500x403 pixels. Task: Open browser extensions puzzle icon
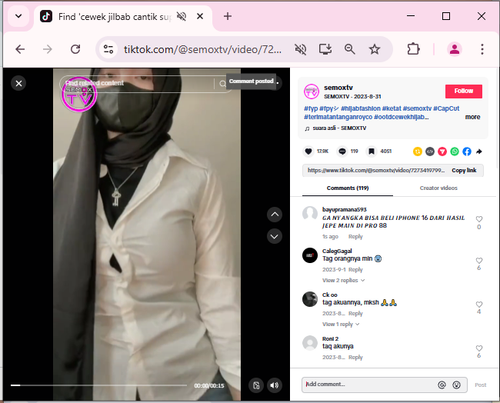(413, 49)
